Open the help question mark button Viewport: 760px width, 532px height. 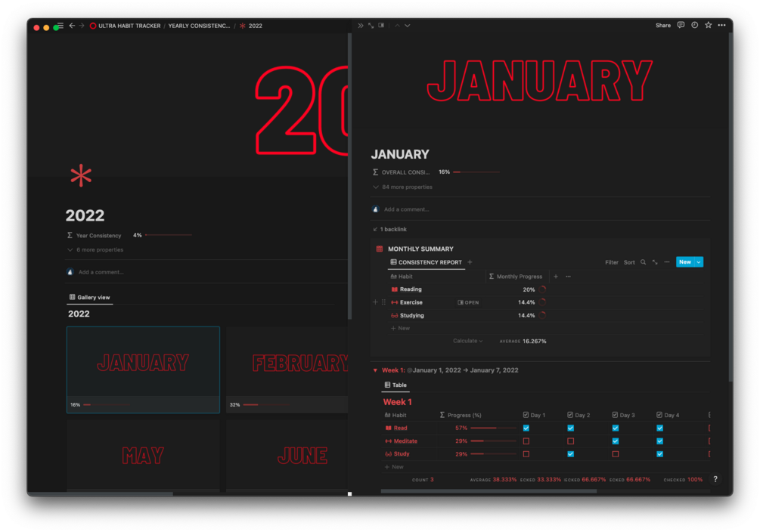[715, 478]
